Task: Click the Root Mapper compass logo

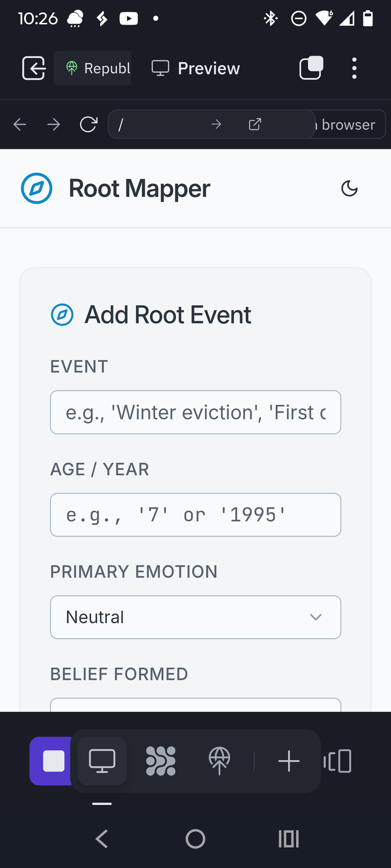Action: tap(37, 189)
